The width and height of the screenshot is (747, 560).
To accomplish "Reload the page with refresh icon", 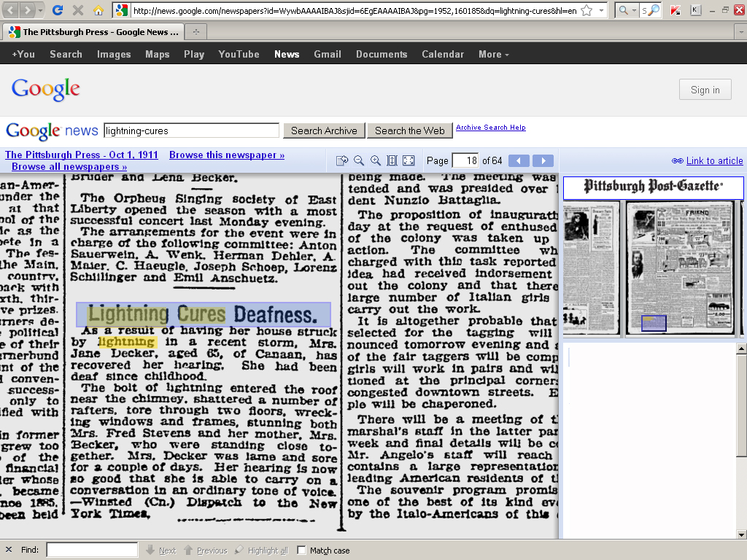I will click(58, 10).
